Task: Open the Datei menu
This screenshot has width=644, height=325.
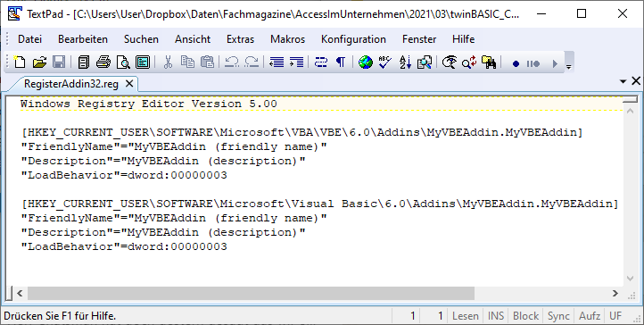Action: pos(30,39)
